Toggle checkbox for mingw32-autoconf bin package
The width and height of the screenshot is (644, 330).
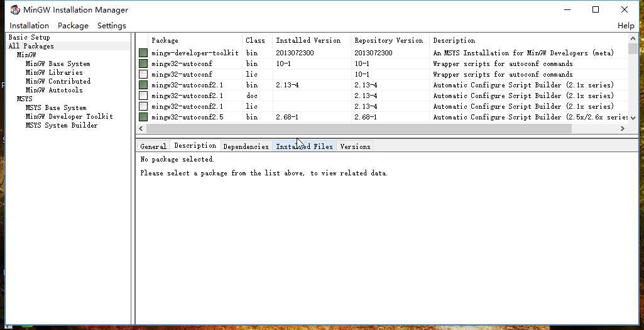click(x=143, y=63)
